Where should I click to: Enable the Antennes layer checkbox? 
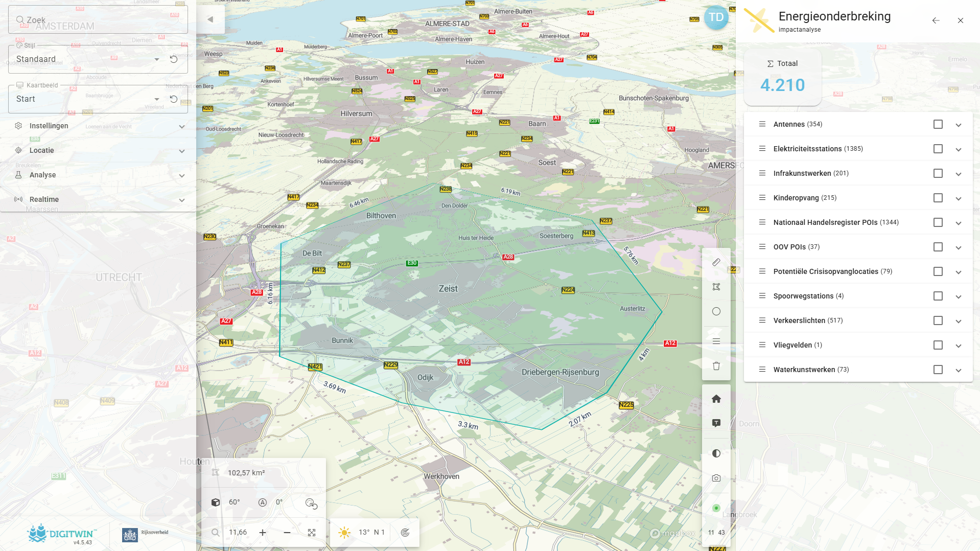tap(938, 124)
